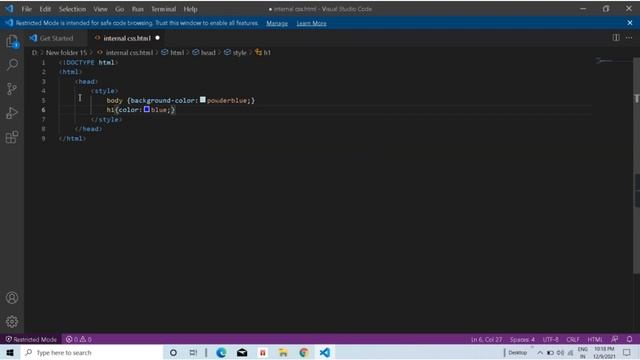The width and height of the screenshot is (640, 360).
Task: Open the Go menu
Action: (x=120, y=9)
